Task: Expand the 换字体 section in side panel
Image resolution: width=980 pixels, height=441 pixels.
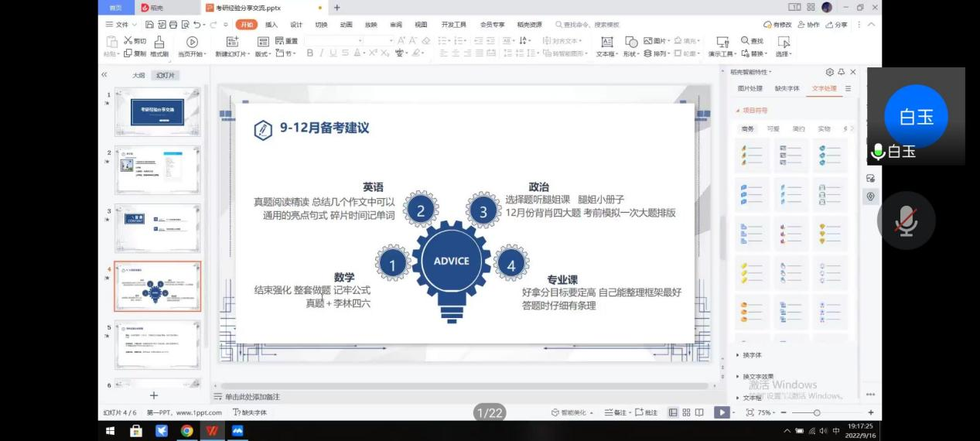Action: [751, 355]
